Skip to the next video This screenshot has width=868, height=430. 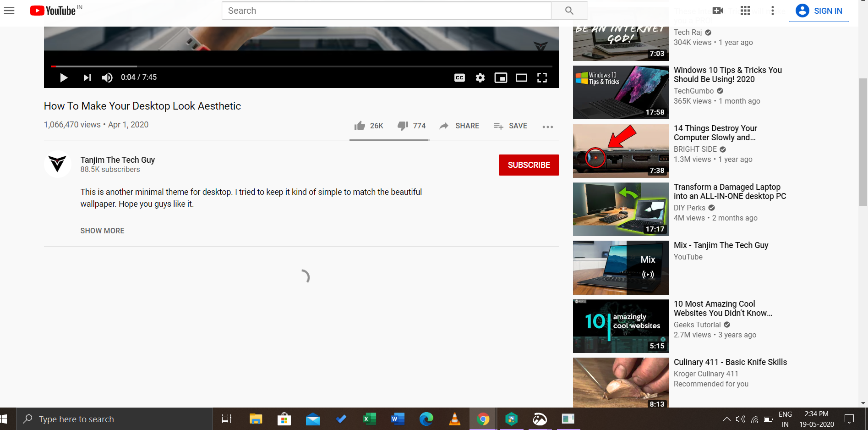87,77
